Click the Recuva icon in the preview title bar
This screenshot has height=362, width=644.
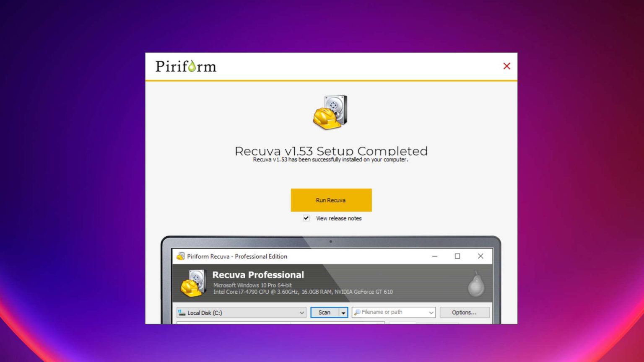(181, 256)
